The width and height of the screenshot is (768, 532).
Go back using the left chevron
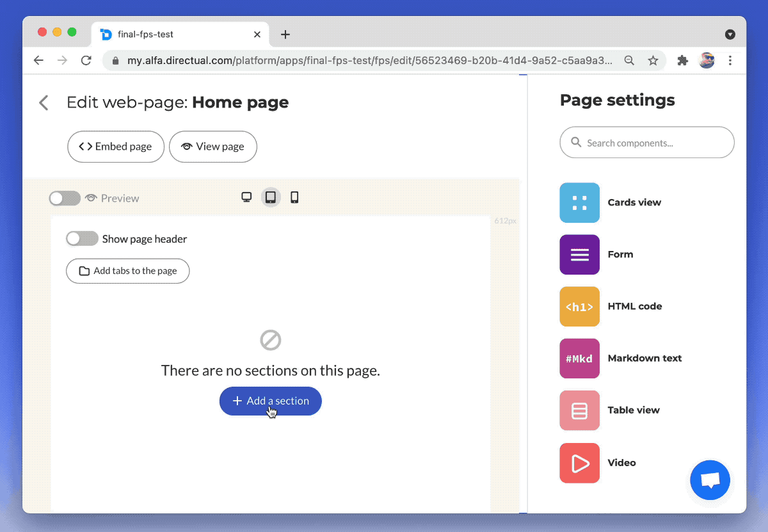(44, 102)
